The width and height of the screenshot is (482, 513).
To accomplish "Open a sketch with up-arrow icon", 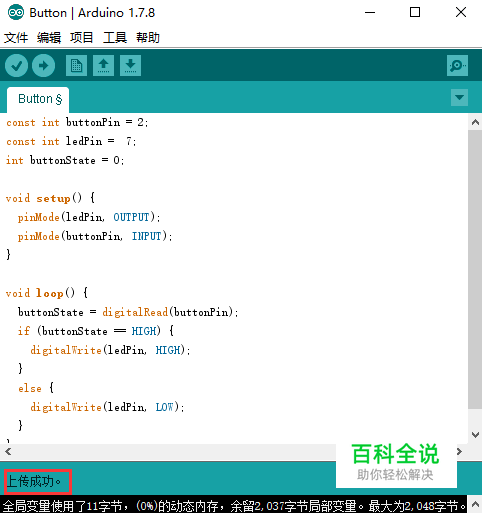I will 103,66.
